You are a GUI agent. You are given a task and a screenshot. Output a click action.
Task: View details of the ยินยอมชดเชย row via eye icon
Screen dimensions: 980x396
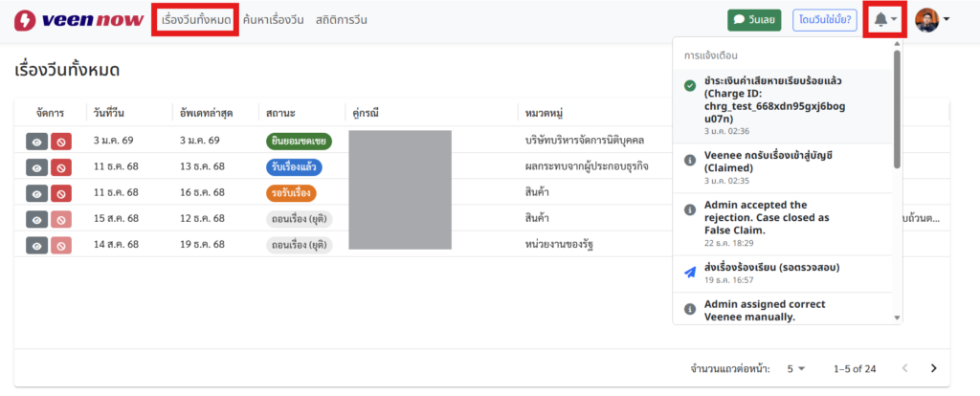[36, 141]
